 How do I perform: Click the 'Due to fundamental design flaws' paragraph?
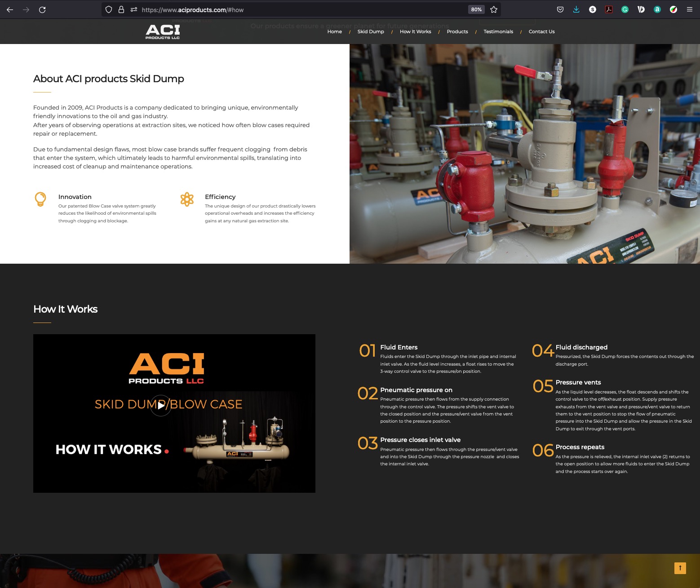click(170, 158)
